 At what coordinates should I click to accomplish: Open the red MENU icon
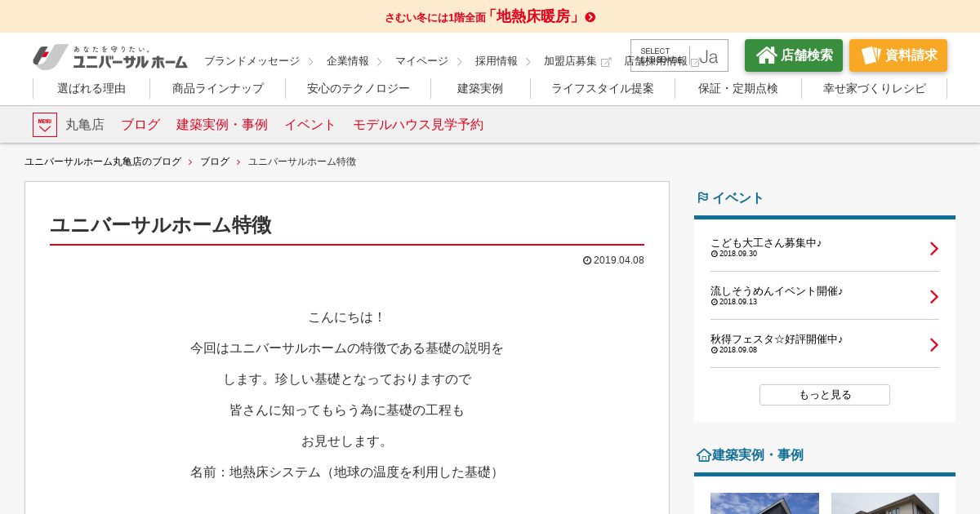[45, 125]
